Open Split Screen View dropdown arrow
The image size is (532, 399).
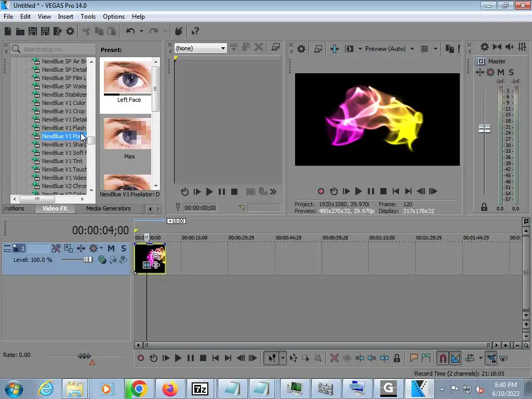[x=360, y=49]
